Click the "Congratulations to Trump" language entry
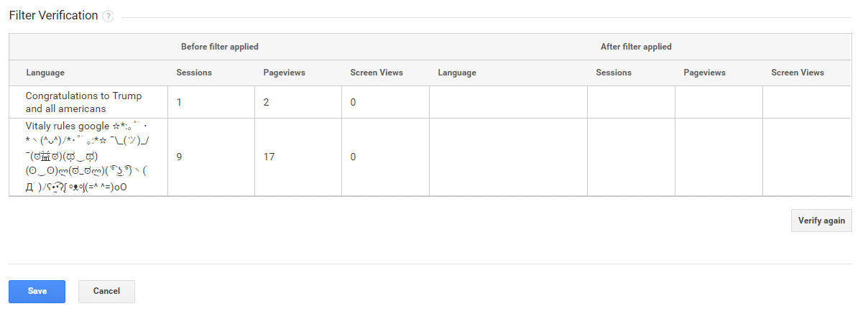This screenshot has width=868, height=319. pyautogui.click(x=83, y=102)
